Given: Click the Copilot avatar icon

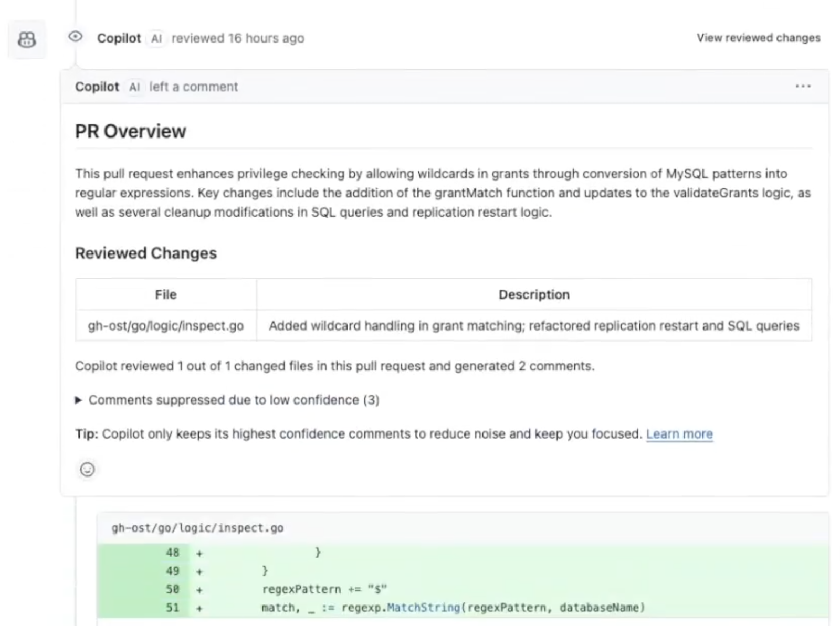Looking at the screenshot, I should [x=27, y=39].
